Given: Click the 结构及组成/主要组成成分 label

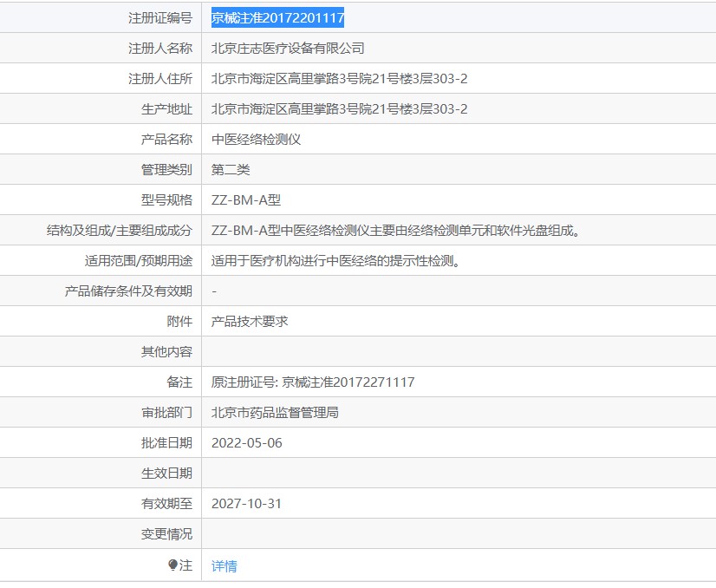Looking at the screenshot, I should [119, 231].
